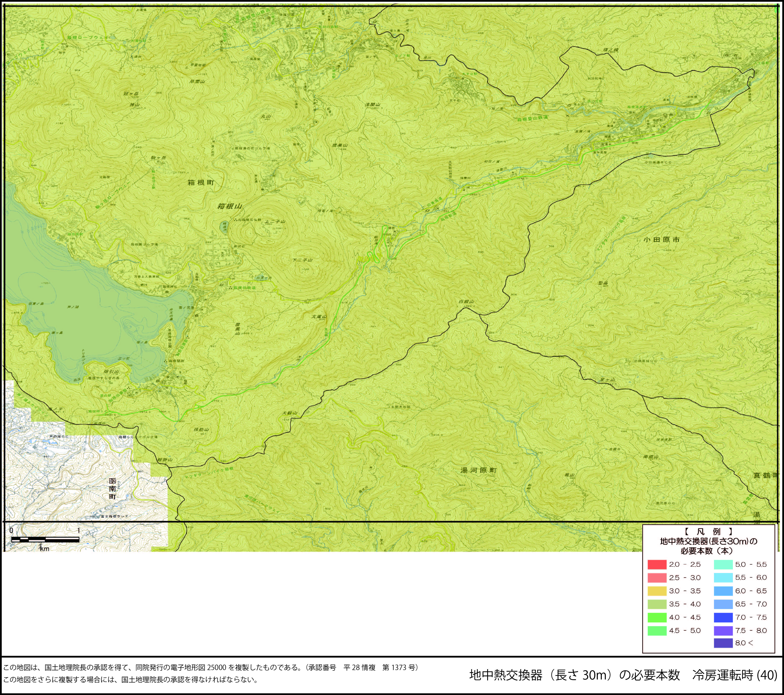Click the bottom title 地中熱交換器（長さ30m）の必要本数 冷房運転時 (40)
This screenshot has height=695, width=784.
[x=623, y=675]
